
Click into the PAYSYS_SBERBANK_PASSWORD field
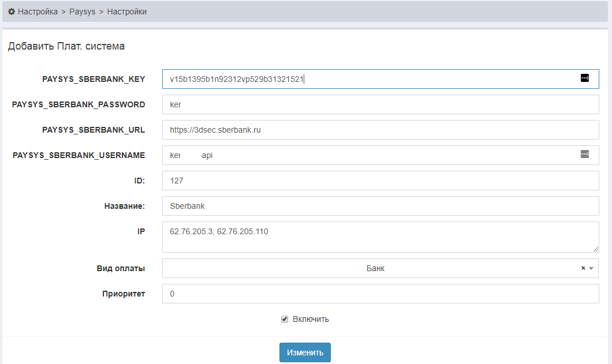click(380, 104)
